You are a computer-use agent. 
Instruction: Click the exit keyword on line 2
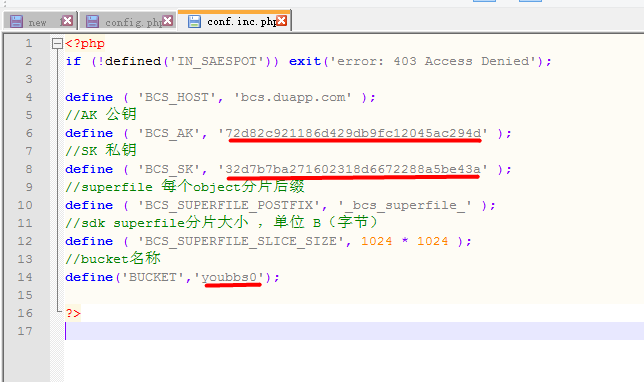pyautogui.click(x=305, y=61)
